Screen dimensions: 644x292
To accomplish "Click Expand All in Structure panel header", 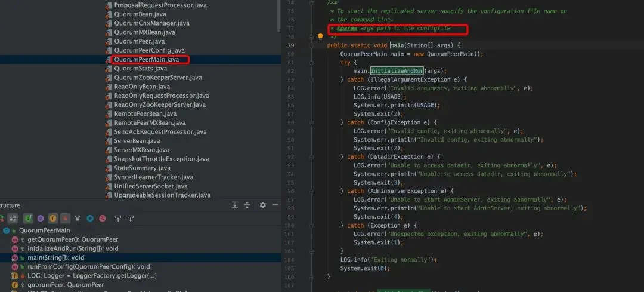I will [234, 205].
